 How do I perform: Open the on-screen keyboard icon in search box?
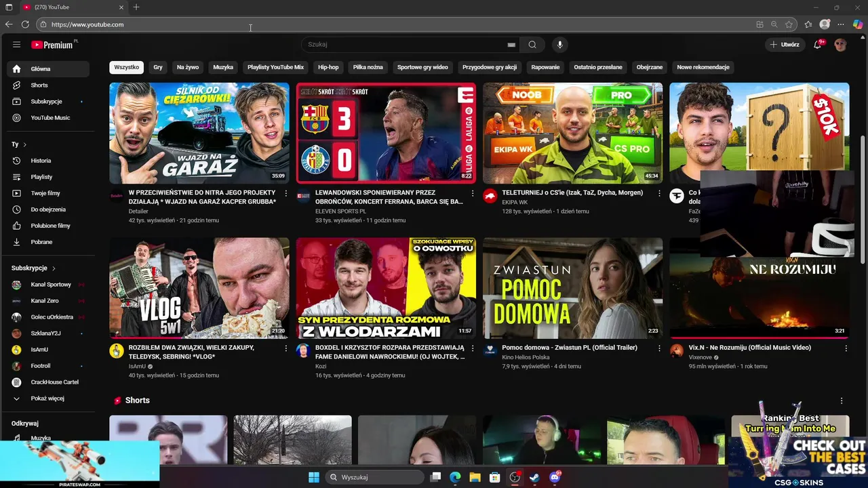point(511,45)
